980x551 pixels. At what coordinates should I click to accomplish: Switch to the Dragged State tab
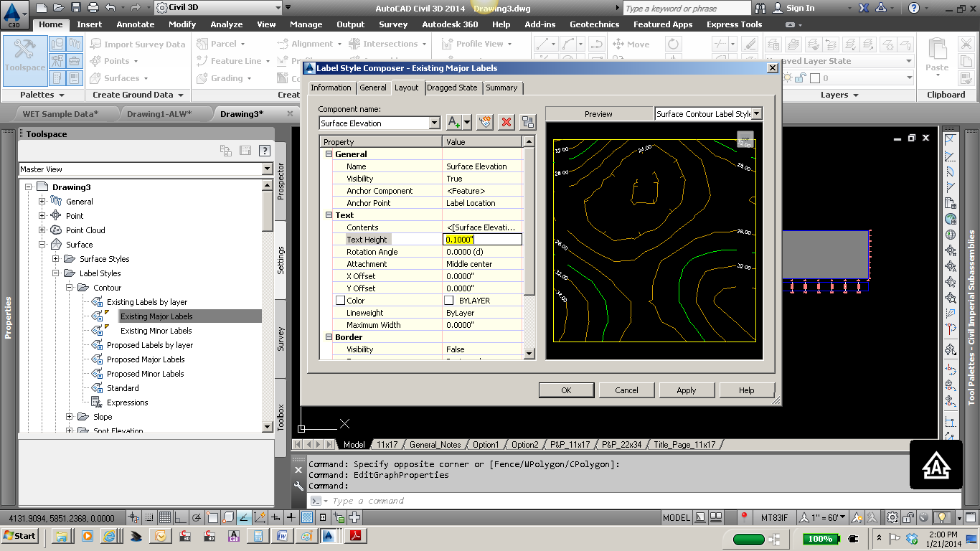coord(452,88)
